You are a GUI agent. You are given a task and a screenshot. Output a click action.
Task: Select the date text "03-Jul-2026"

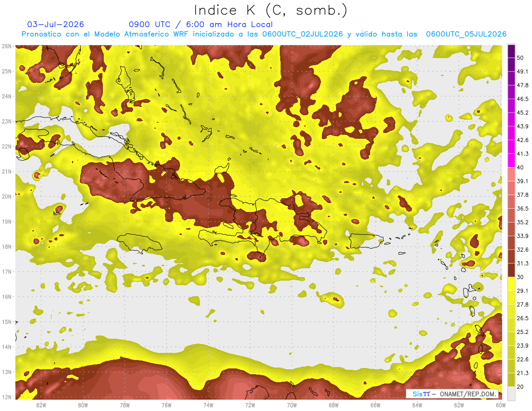(x=56, y=24)
